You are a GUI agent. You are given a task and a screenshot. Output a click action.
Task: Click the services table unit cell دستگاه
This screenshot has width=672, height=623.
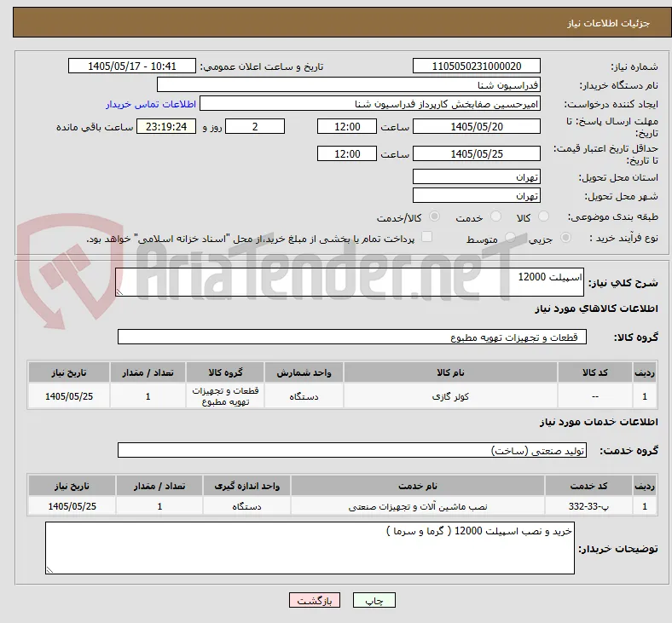click(x=246, y=506)
